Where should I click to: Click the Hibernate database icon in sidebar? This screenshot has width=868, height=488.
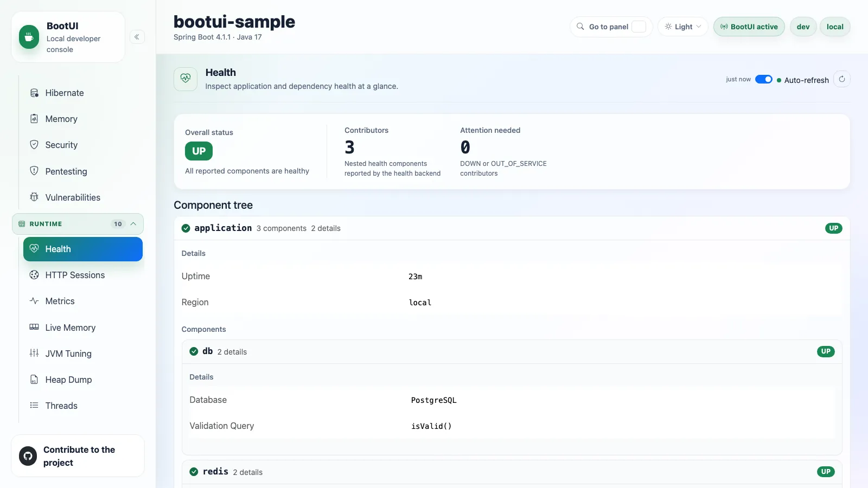click(x=34, y=93)
